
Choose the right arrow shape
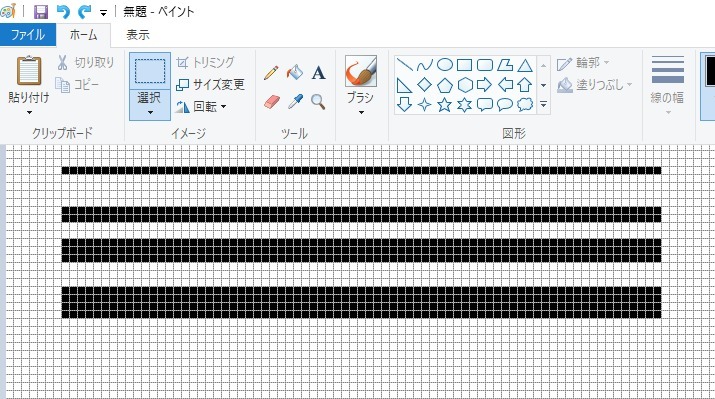[x=484, y=84]
